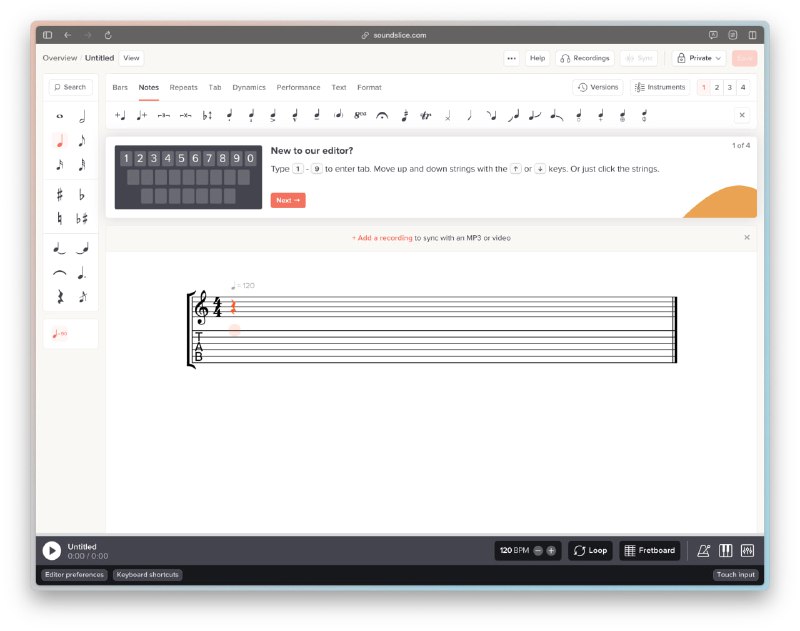Open the Private sharing dropdown
This screenshot has width=800, height=631.
699,58
